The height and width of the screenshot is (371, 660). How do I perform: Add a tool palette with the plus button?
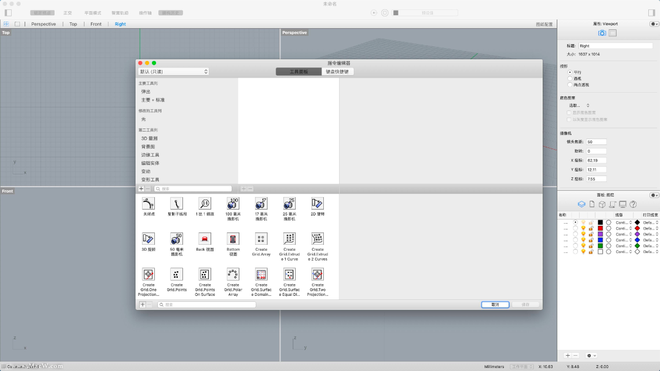click(141, 189)
